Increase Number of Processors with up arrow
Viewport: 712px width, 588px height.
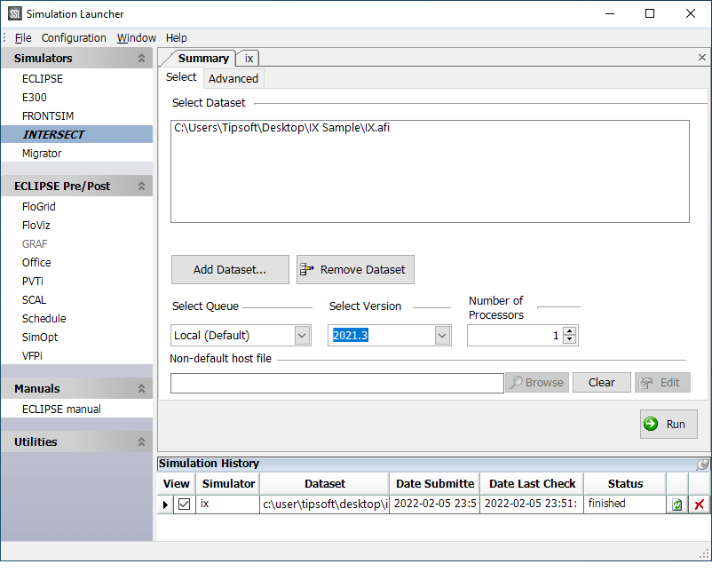pyautogui.click(x=569, y=330)
